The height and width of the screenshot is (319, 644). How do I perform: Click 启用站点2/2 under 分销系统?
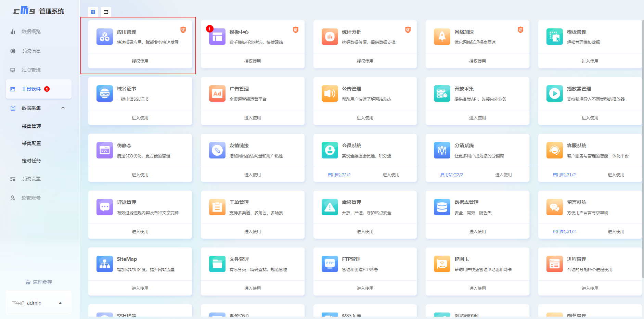[452, 175]
